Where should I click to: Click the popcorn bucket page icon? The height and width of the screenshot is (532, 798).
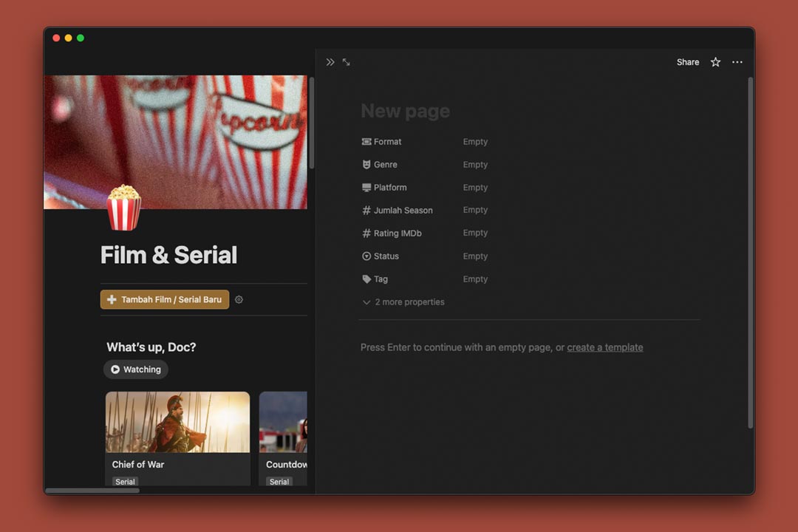(x=123, y=208)
